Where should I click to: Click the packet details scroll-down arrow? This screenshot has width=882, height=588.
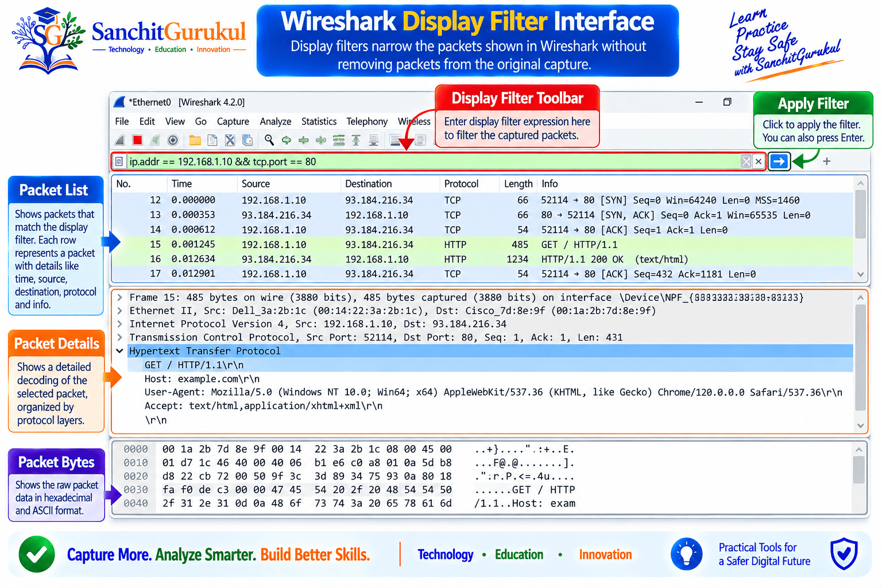pos(860,425)
